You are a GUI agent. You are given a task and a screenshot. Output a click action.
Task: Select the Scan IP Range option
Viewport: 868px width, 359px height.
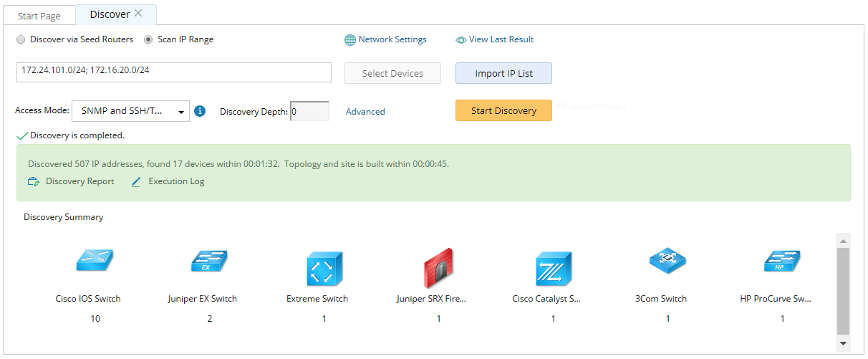coord(149,39)
